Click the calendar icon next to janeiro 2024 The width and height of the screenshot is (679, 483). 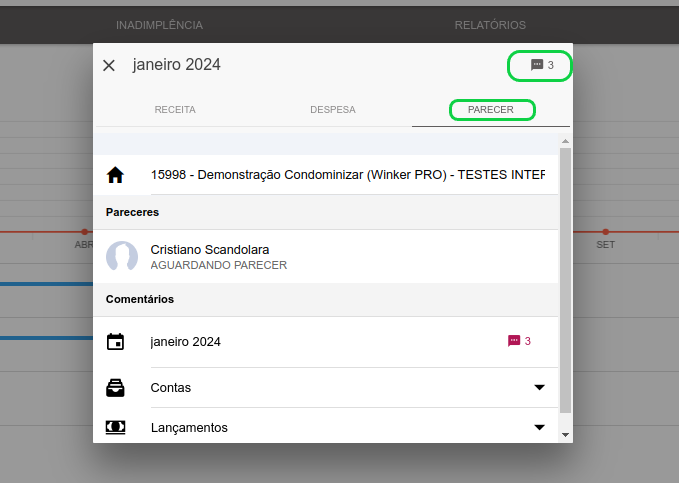115,342
